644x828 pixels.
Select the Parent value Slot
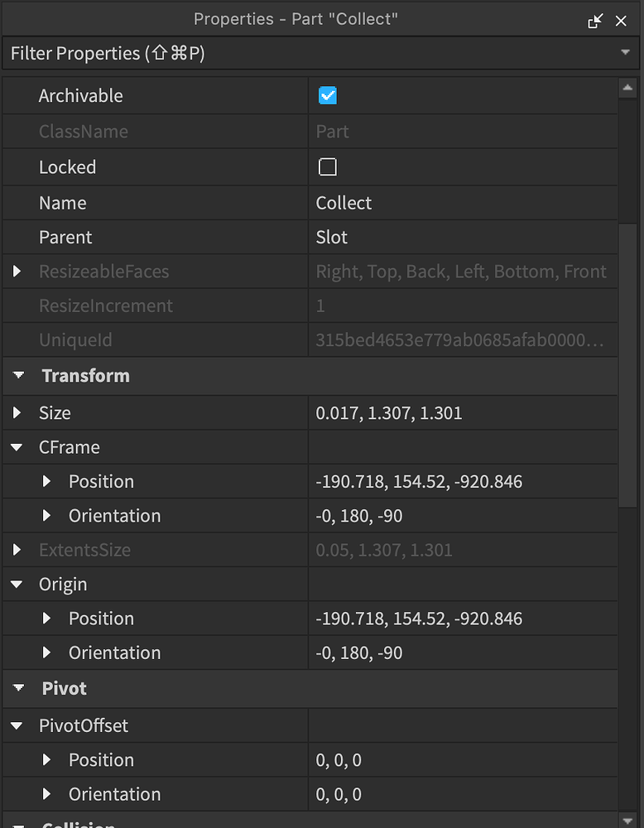coord(414,237)
